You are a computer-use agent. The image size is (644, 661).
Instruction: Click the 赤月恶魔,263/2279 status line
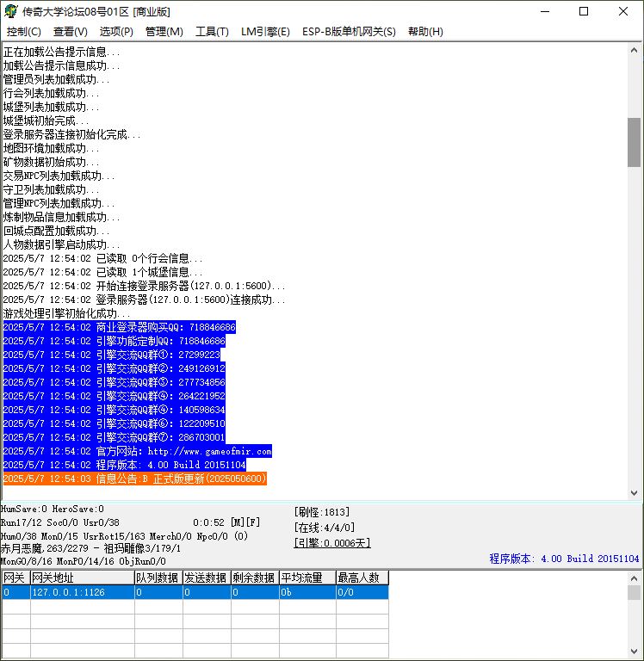[x=90, y=548]
